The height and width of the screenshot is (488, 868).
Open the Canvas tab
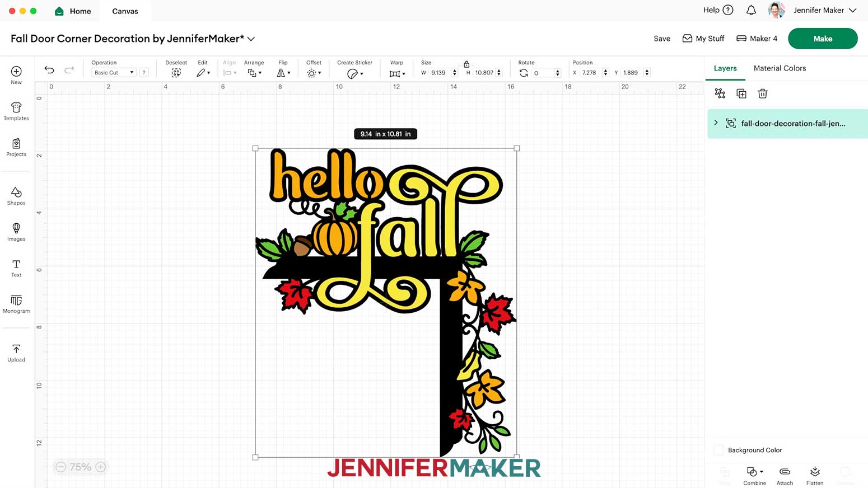click(x=125, y=11)
